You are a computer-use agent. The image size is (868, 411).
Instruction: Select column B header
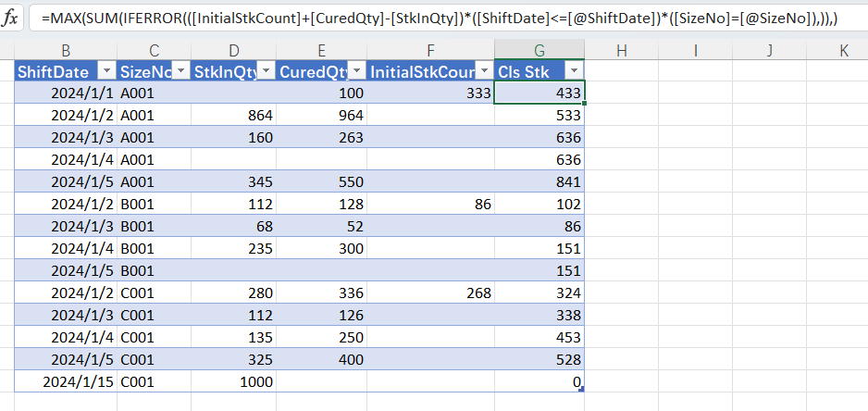coord(66,50)
